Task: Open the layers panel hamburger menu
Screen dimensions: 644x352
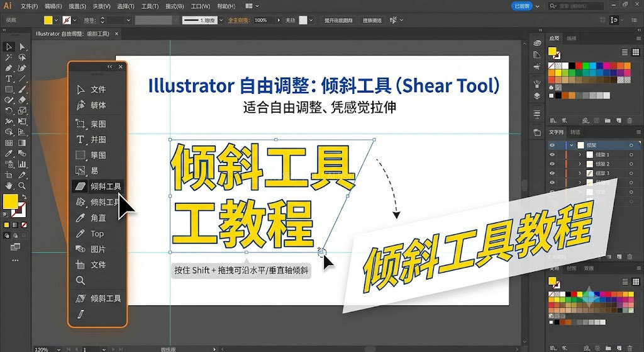Action: (x=639, y=132)
